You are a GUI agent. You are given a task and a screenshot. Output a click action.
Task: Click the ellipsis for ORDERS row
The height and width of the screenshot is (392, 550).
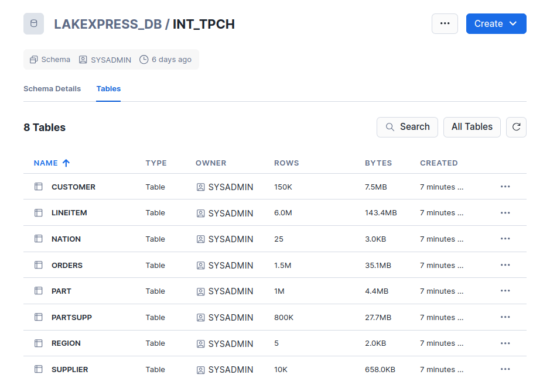point(505,265)
